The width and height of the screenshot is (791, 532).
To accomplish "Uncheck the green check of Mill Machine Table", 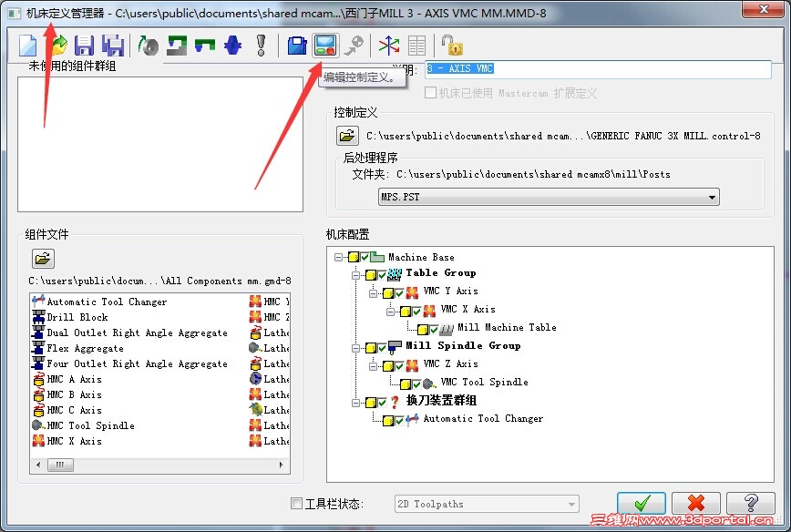I will point(434,329).
